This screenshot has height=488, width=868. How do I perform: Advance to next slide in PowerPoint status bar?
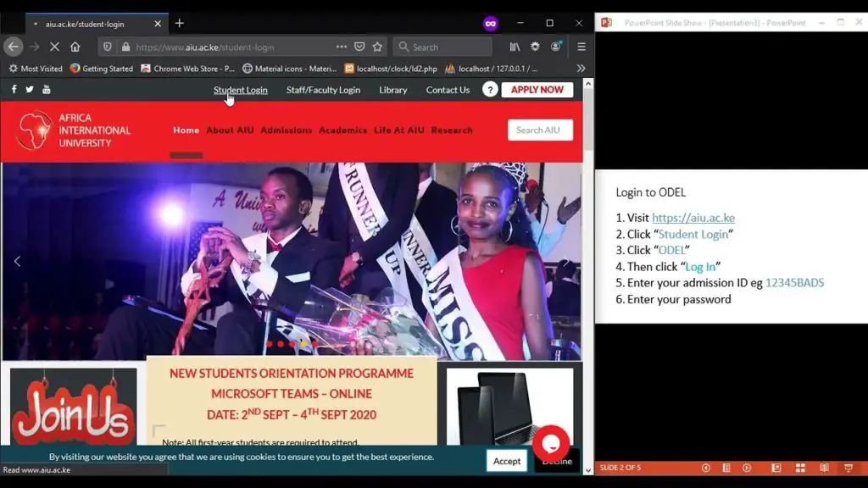click(747, 468)
